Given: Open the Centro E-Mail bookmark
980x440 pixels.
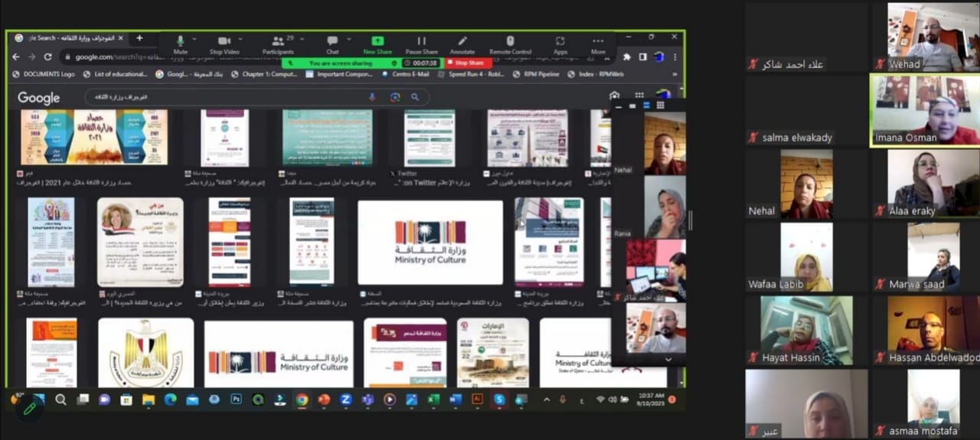Looking at the screenshot, I should [x=413, y=74].
